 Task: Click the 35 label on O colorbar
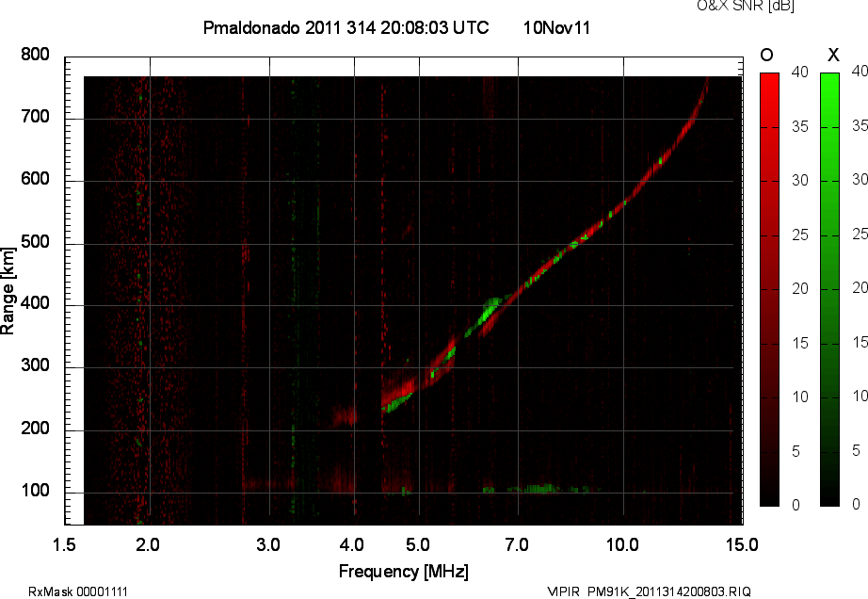click(800, 127)
